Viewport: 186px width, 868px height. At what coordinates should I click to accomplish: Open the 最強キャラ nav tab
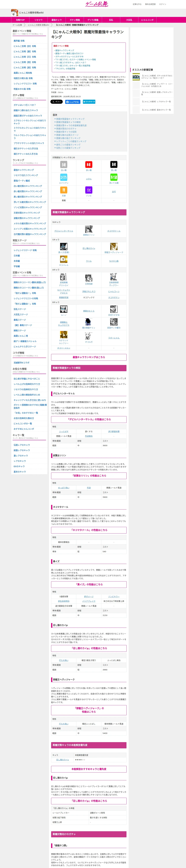[x=57, y=20]
